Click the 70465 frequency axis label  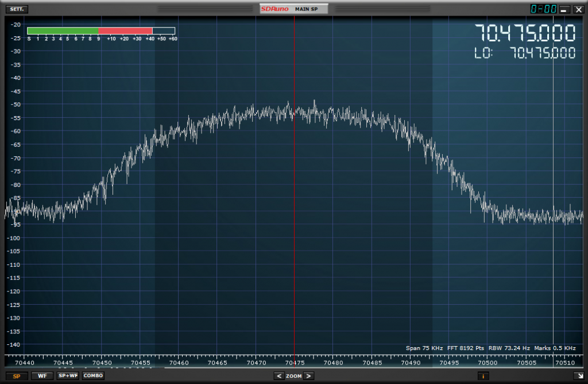(x=218, y=363)
